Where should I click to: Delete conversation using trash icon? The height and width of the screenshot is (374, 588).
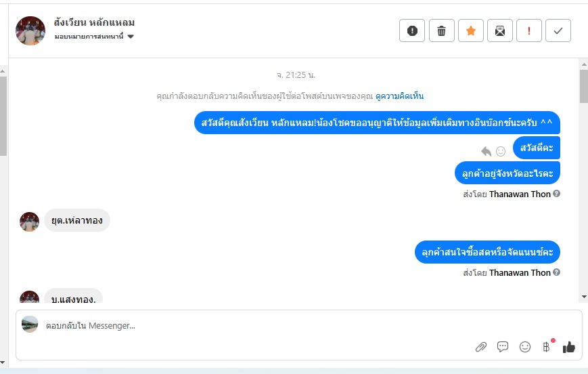click(x=442, y=30)
